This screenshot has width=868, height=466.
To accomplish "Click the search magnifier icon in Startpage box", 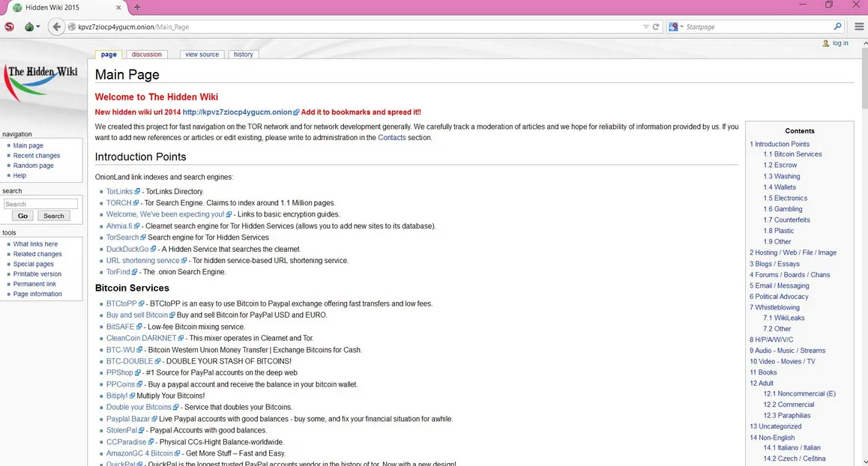I will (x=837, y=26).
